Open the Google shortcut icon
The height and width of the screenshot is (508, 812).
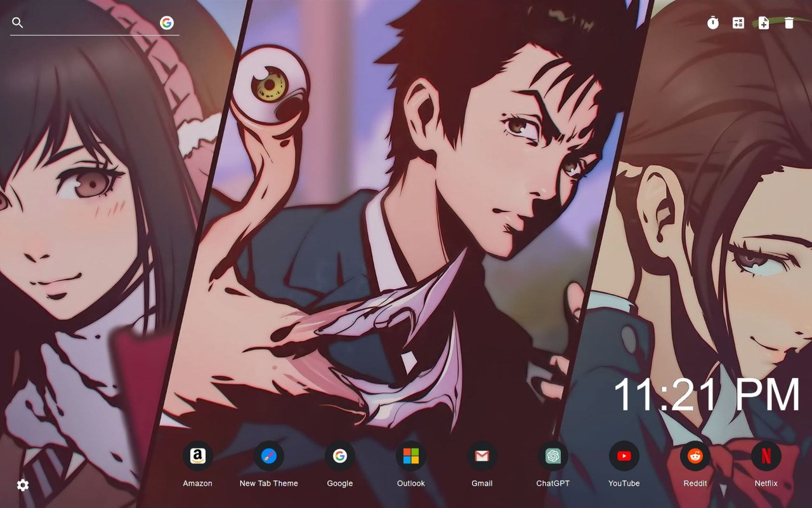(x=340, y=456)
